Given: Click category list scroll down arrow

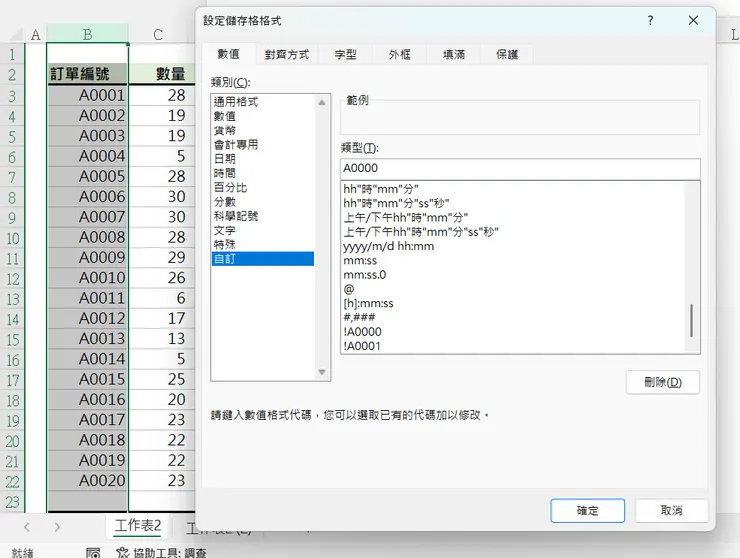Looking at the screenshot, I should coord(322,372).
